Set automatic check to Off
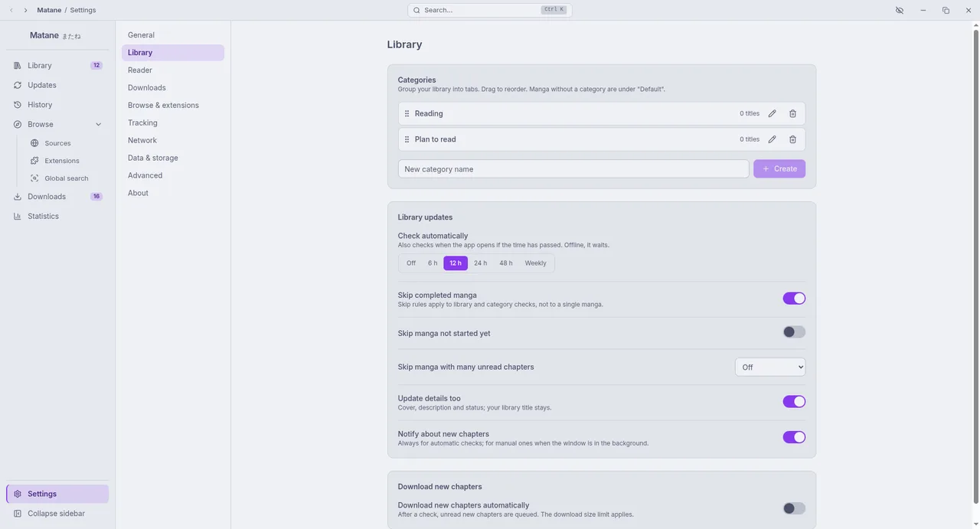980x529 pixels. point(411,263)
